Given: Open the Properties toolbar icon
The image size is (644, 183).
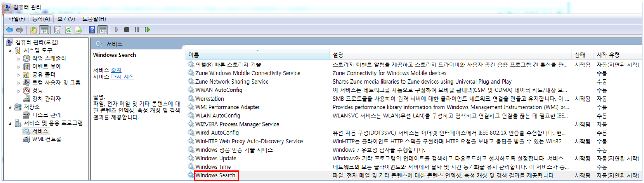Looking at the screenshot, I should coord(58,30).
